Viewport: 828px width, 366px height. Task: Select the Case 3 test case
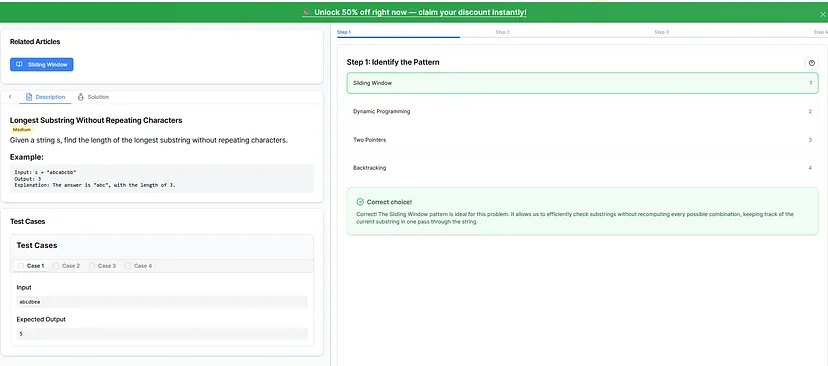click(x=102, y=266)
